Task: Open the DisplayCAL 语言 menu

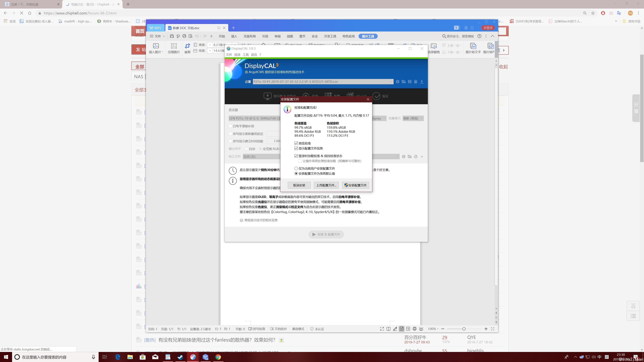Action: [254, 55]
